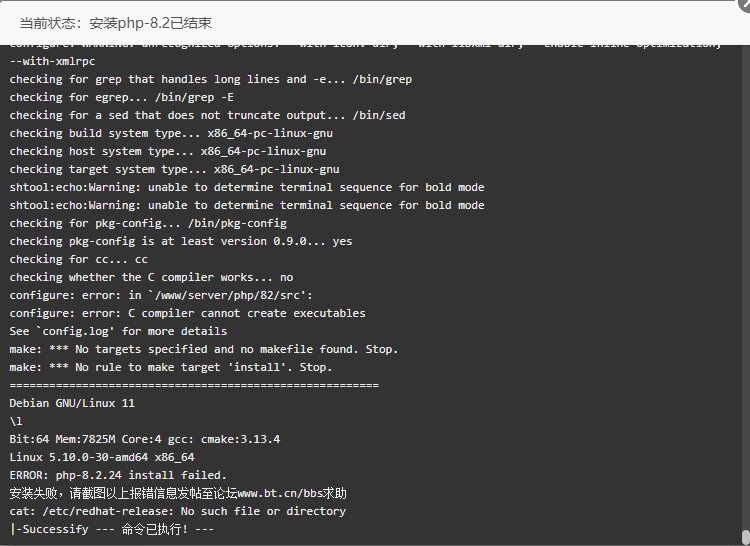Click 'checking whether the C compiler works' line
The image size is (750, 546).
(151, 277)
